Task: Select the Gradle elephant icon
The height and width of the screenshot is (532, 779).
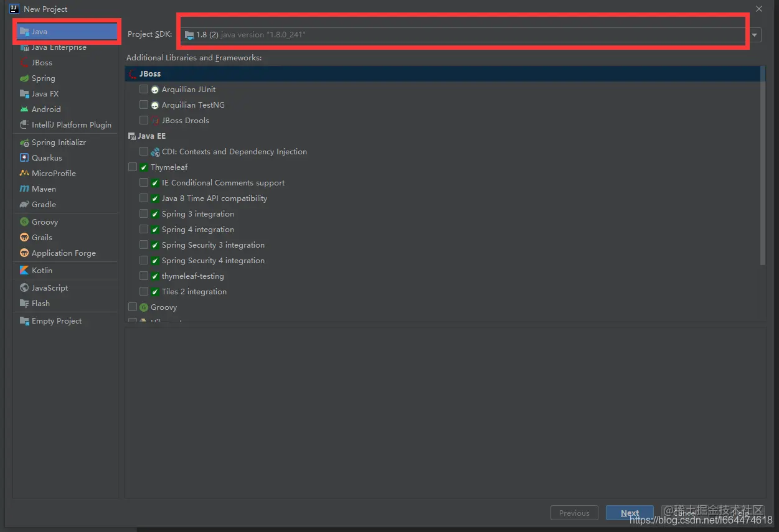Action: tap(24, 205)
